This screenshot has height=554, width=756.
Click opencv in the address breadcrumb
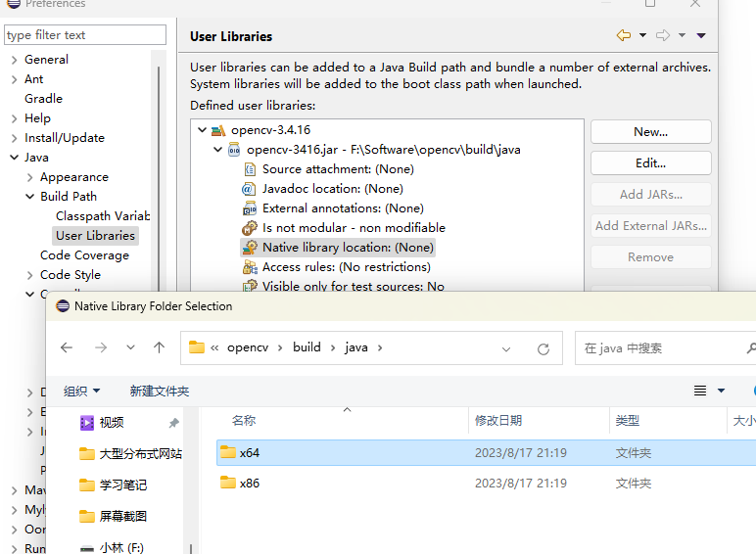click(248, 347)
